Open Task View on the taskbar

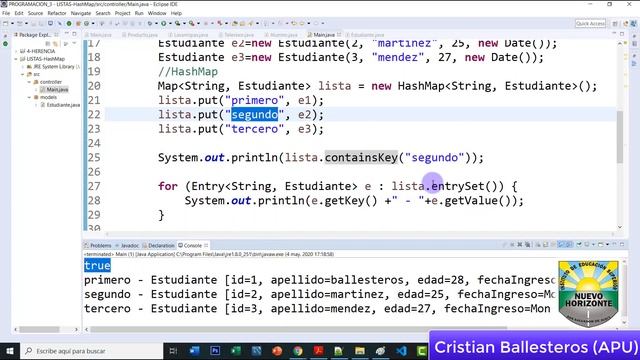point(173,351)
